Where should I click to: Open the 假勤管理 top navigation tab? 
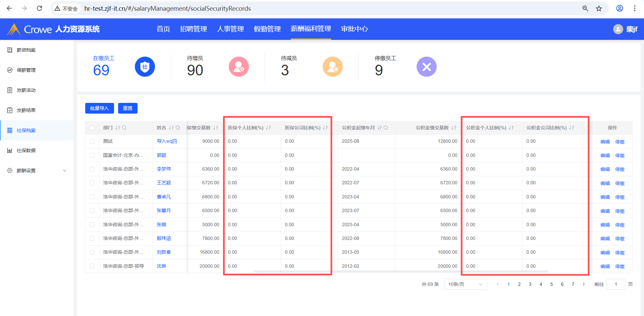[267, 29]
